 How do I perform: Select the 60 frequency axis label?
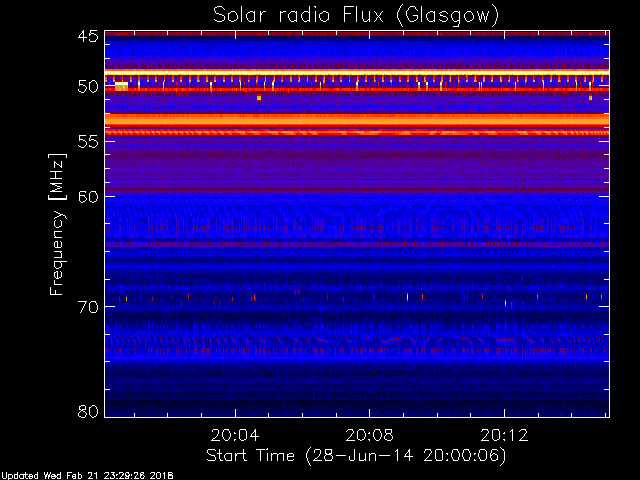point(88,197)
